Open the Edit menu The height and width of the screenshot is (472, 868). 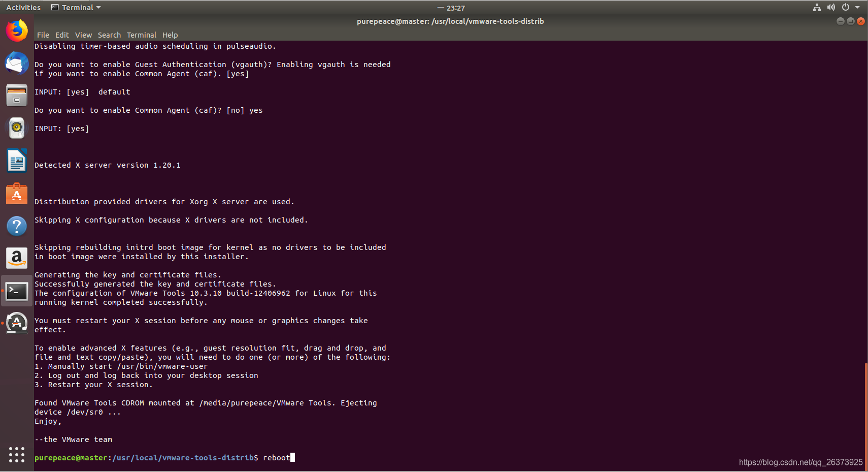point(62,35)
